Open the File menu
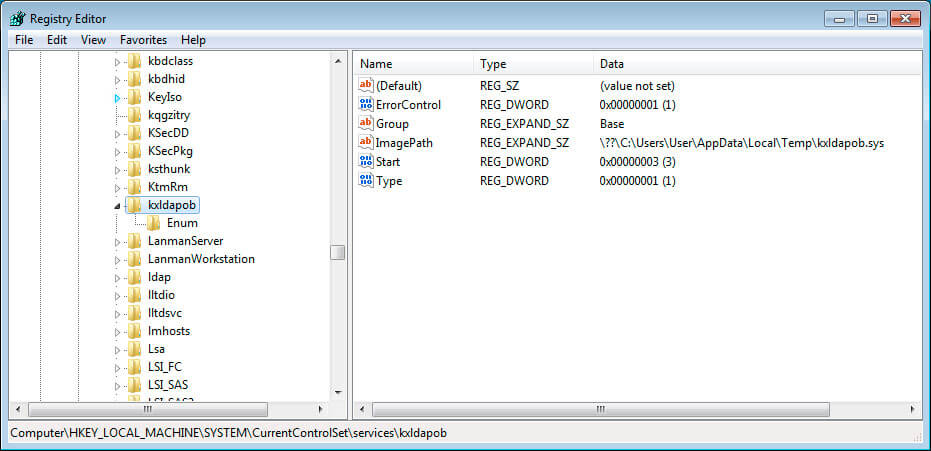 (24, 40)
